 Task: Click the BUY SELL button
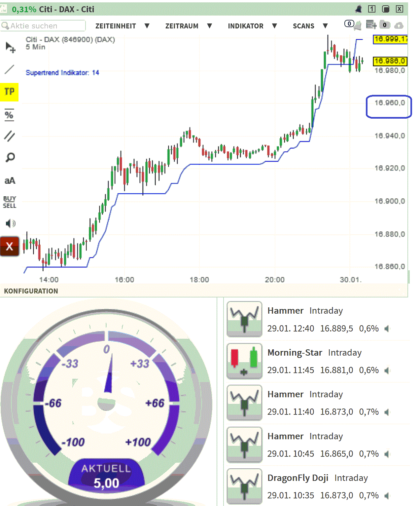[x=9, y=202]
